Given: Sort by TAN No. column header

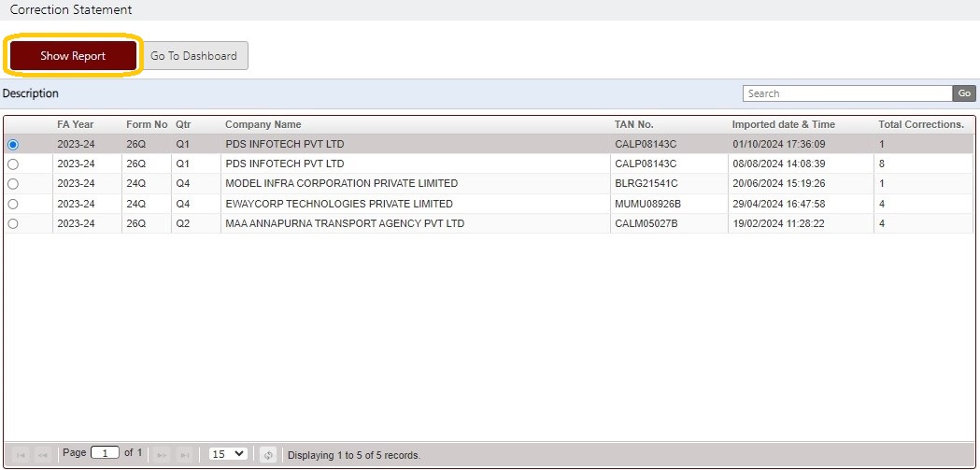Looking at the screenshot, I should click(x=634, y=124).
